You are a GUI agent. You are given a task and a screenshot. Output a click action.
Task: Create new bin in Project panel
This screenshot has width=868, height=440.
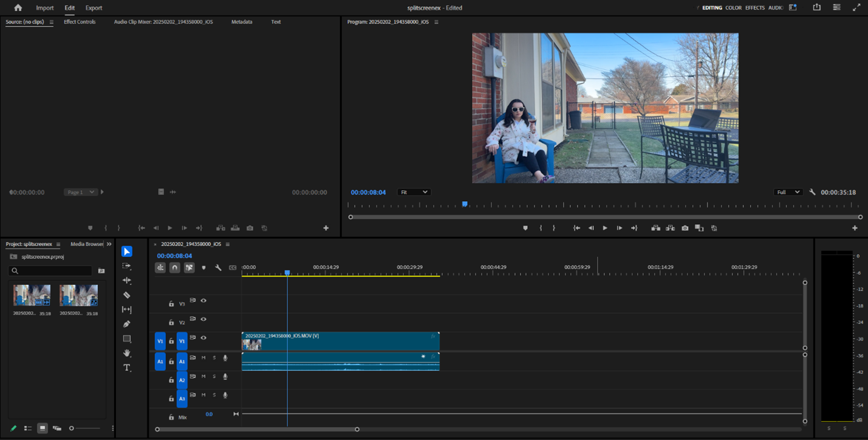101,271
